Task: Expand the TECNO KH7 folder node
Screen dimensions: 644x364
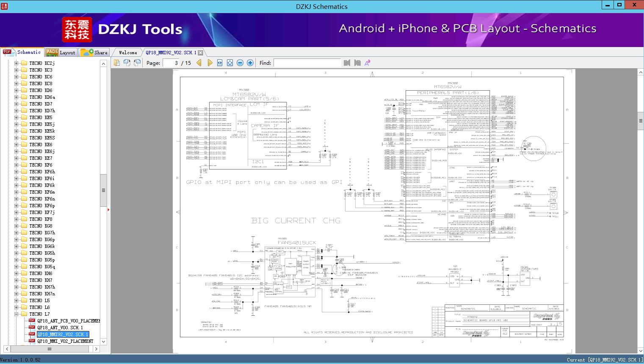Action: pos(17,280)
